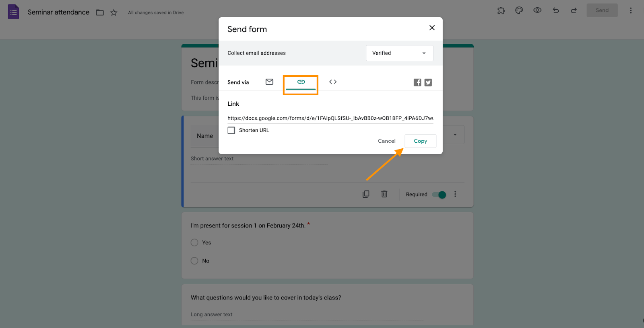Click the Copy button
This screenshot has height=328, width=644.
(420, 141)
